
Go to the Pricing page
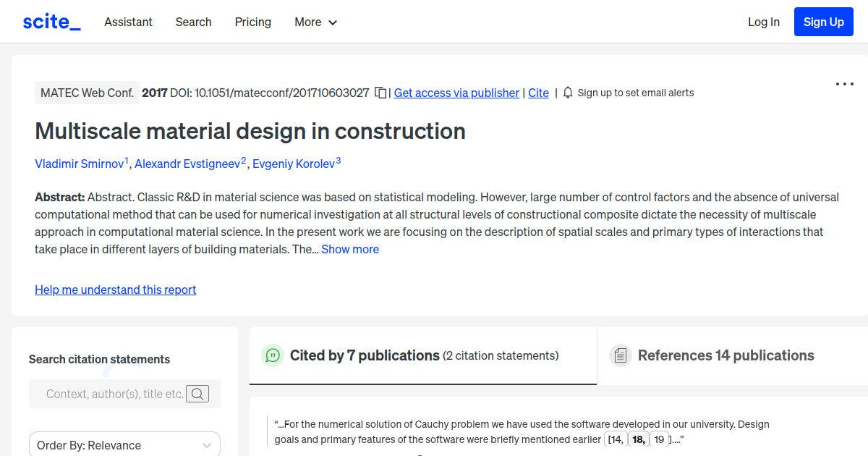(x=252, y=22)
